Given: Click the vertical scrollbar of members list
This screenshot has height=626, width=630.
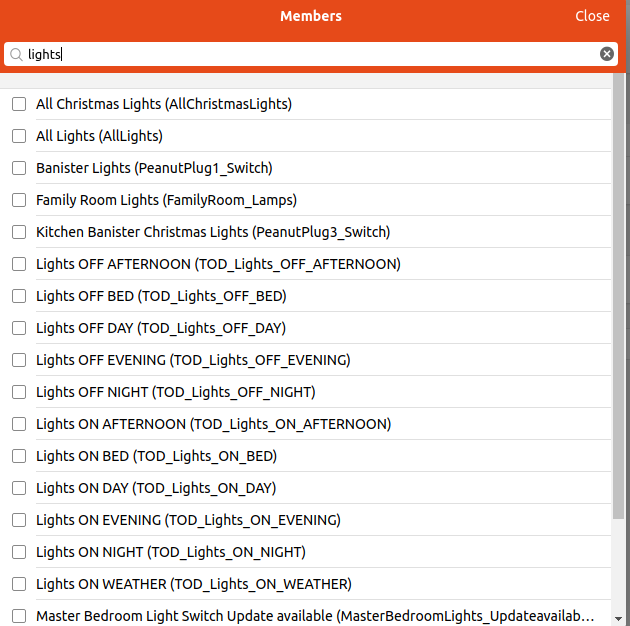Looking at the screenshot, I should pos(620,300).
